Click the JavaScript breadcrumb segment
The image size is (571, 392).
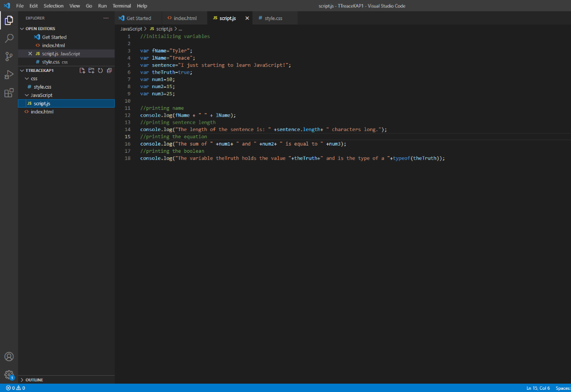(131, 29)
